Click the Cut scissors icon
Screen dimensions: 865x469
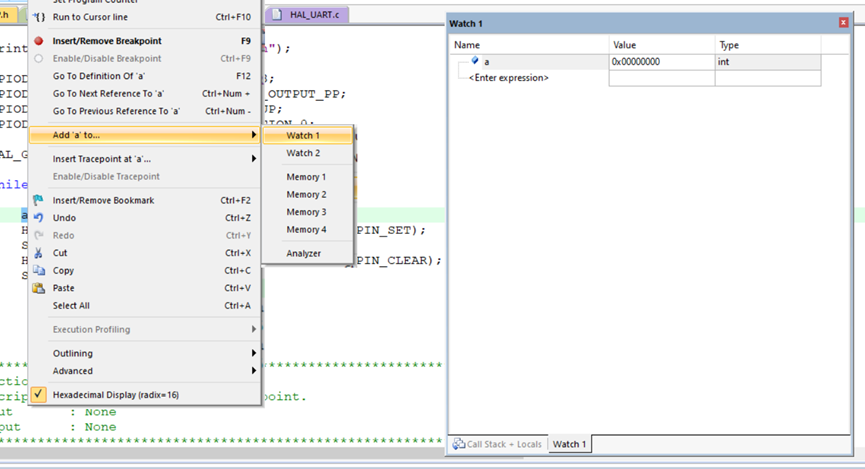pyautogui.click(x=39, y=253)
